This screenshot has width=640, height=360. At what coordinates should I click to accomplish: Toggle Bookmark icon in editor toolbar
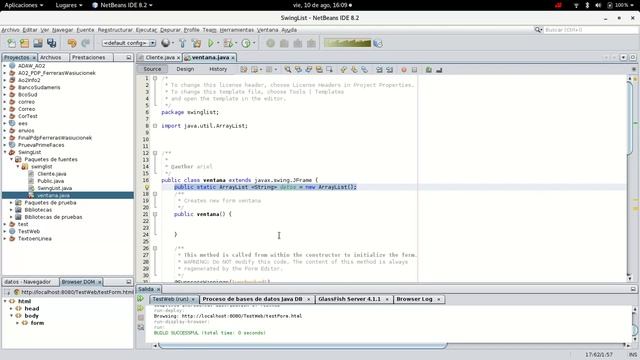click(x=364, y=69)
